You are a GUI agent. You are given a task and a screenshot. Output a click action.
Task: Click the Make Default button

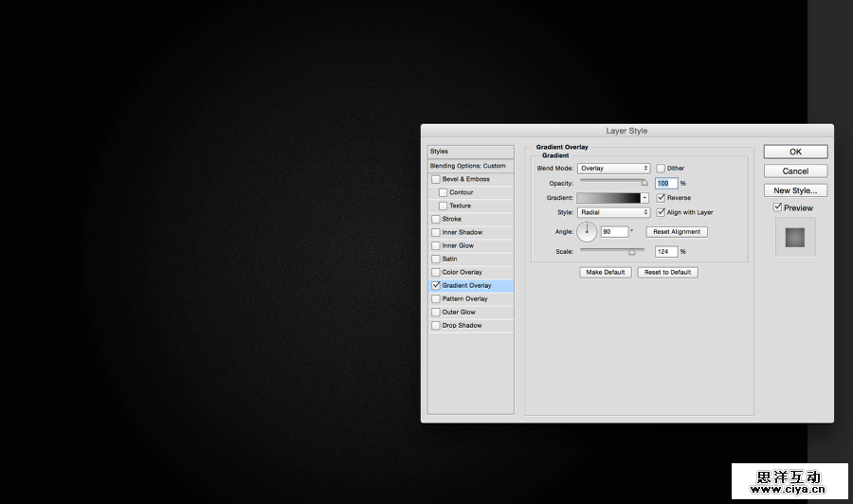click(x=605, y=272)
